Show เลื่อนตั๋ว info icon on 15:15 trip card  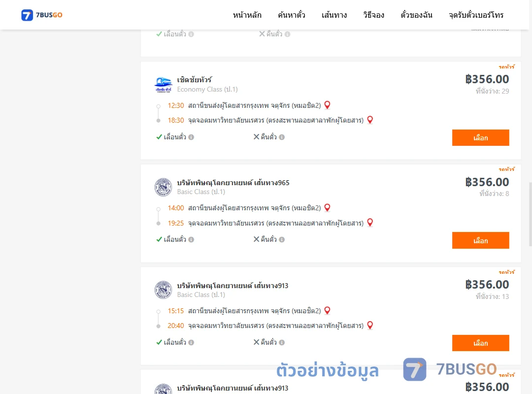coord(191,342)
